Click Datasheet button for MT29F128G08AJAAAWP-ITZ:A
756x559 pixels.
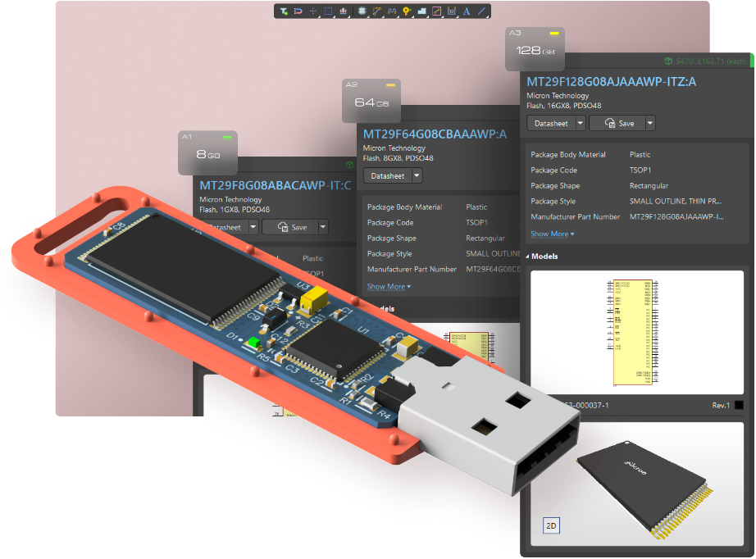[551, 124]
